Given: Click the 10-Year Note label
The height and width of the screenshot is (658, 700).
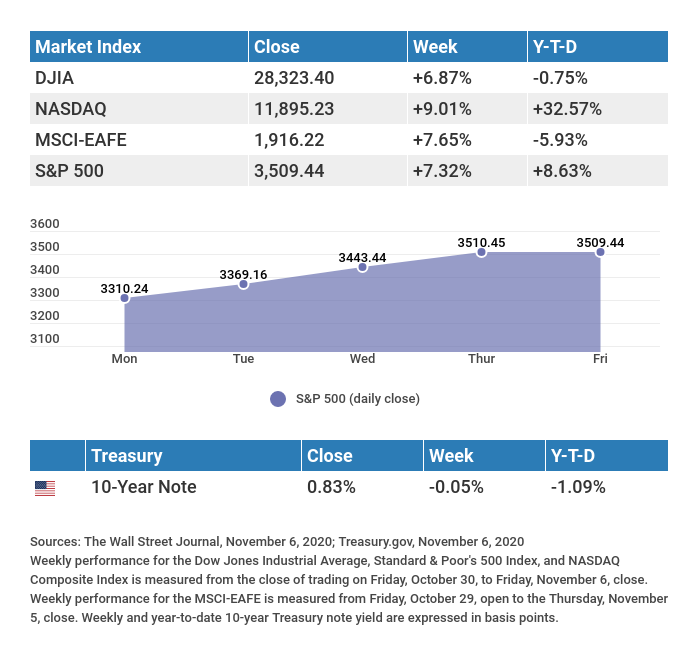Looking at the screenshot, I should 143,488.
